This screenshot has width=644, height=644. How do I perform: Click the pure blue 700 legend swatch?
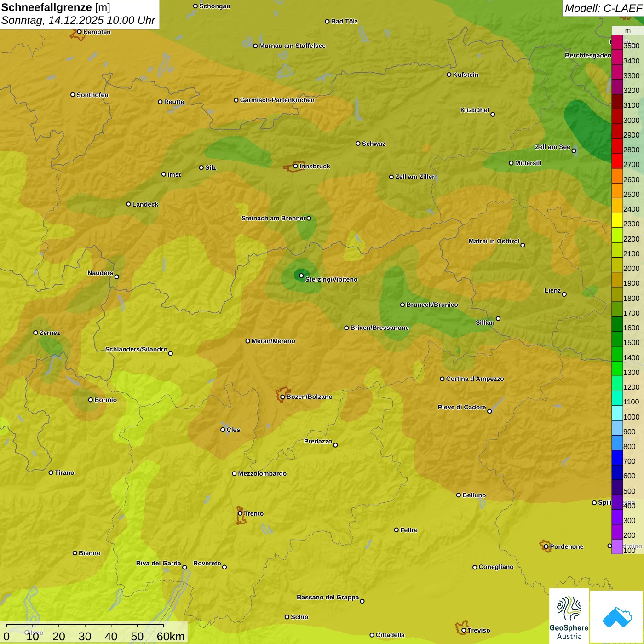[x=617, y=458]
